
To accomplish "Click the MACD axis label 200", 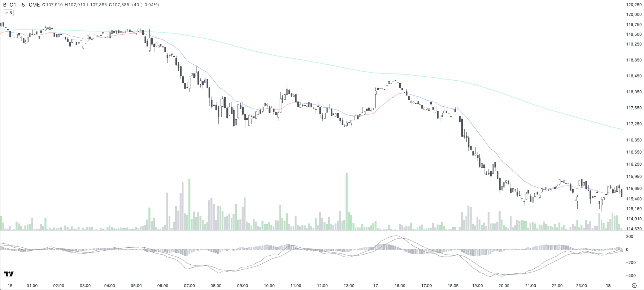I will [x=630, y=236].
